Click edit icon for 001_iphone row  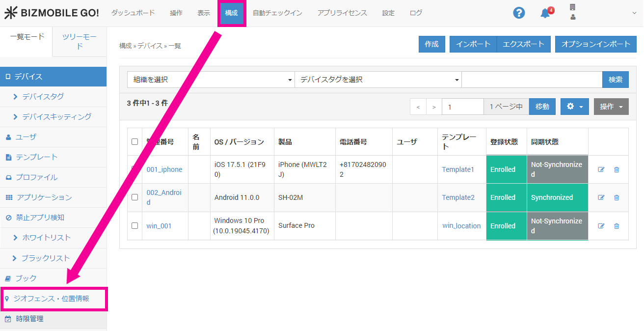(601, 169)
